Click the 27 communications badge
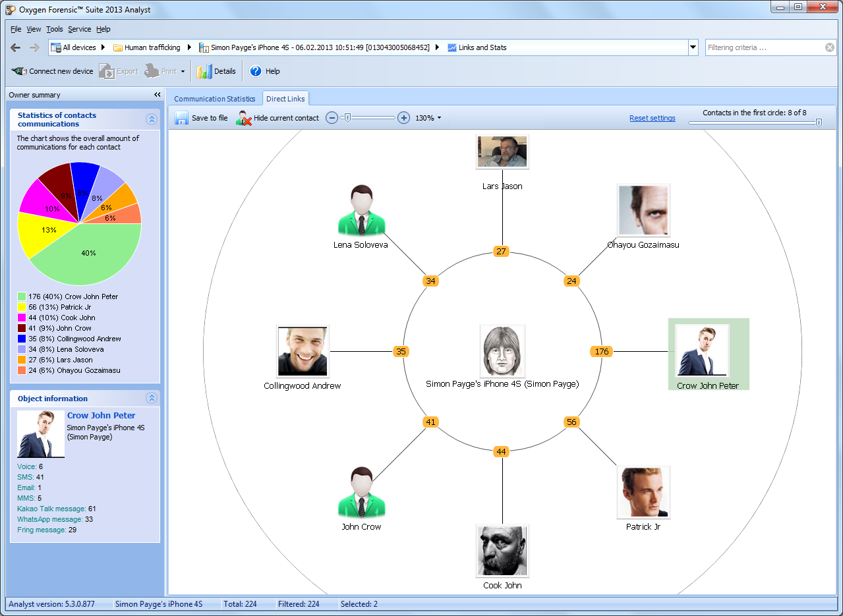Viewport: 843px width, 616px height. (502, 251)
